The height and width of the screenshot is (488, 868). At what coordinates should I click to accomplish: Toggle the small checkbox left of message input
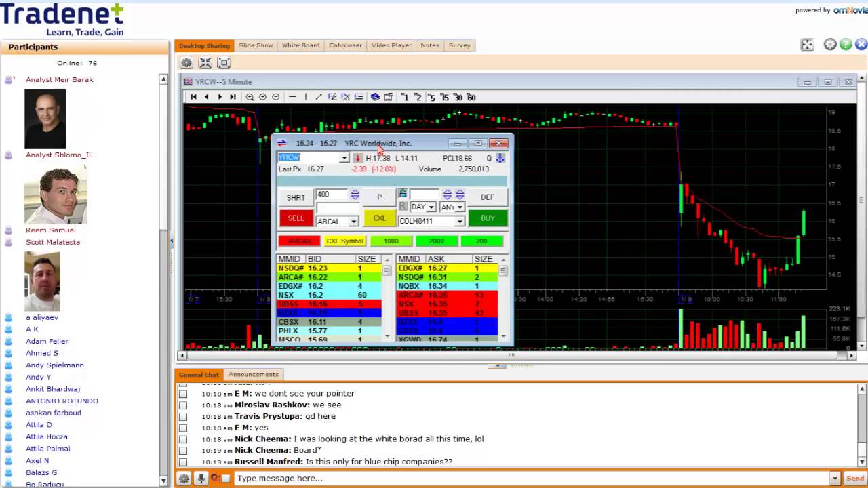click(226, 478)
